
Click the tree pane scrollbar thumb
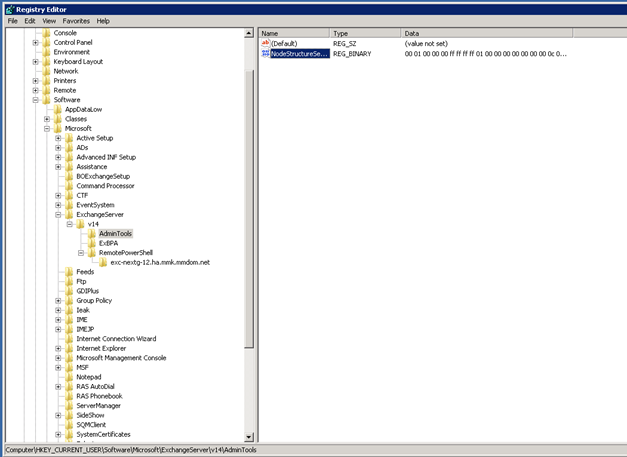pyautogui.click(x=249, y=209)
